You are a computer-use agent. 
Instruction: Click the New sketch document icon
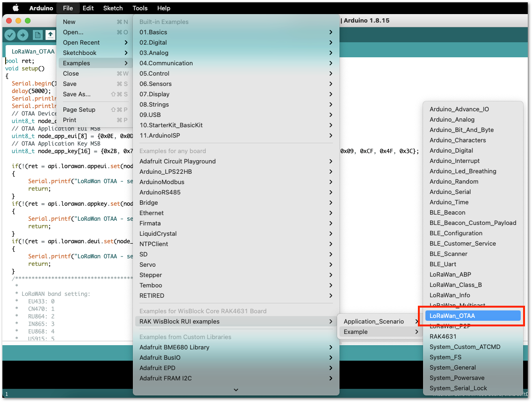click(38, 35)
